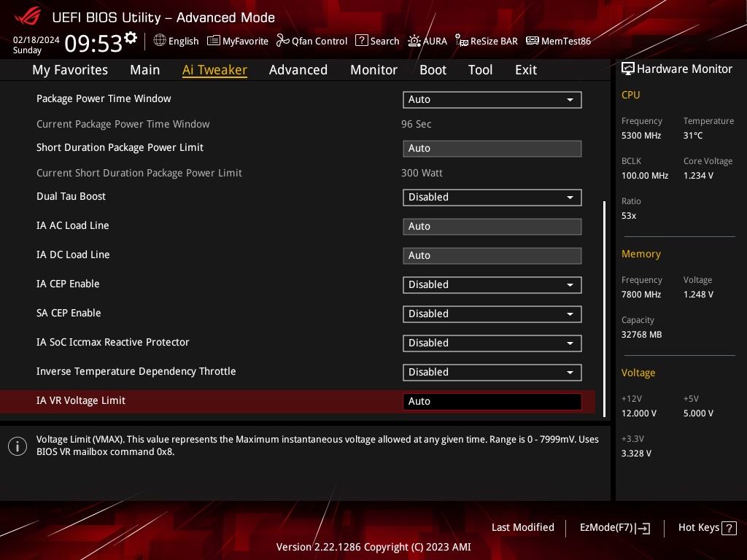The width and height of the screenshot is (747, 560).
Task: Click the info icon beside help text
Action: [18, 446]
